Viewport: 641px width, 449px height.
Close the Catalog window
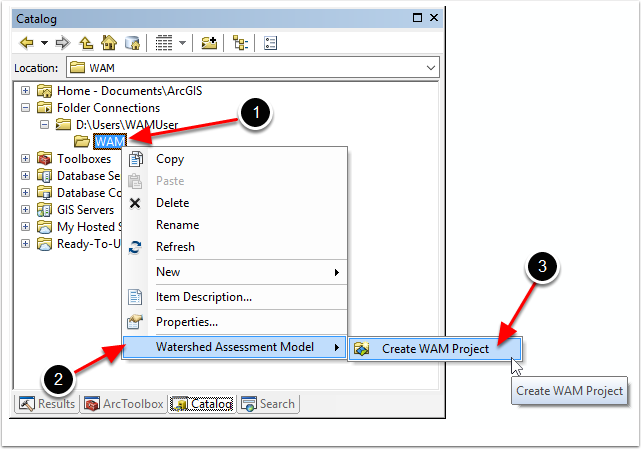[x=434, y=18]
